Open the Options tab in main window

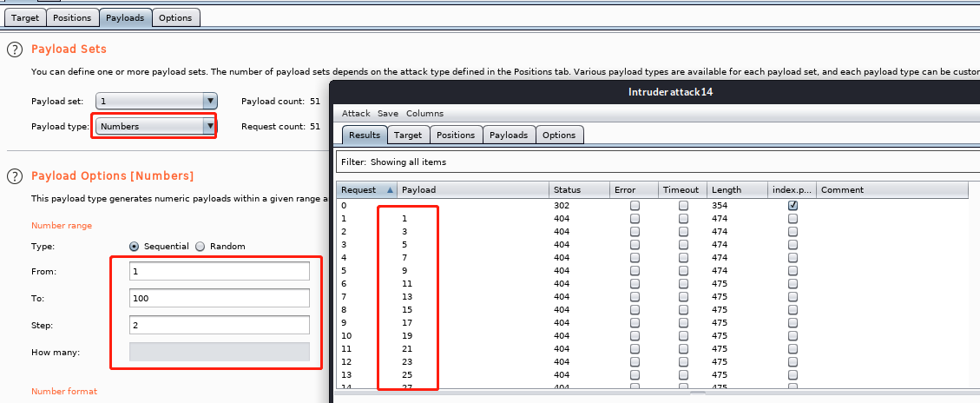pyautogui.click(x=175, y=17)
